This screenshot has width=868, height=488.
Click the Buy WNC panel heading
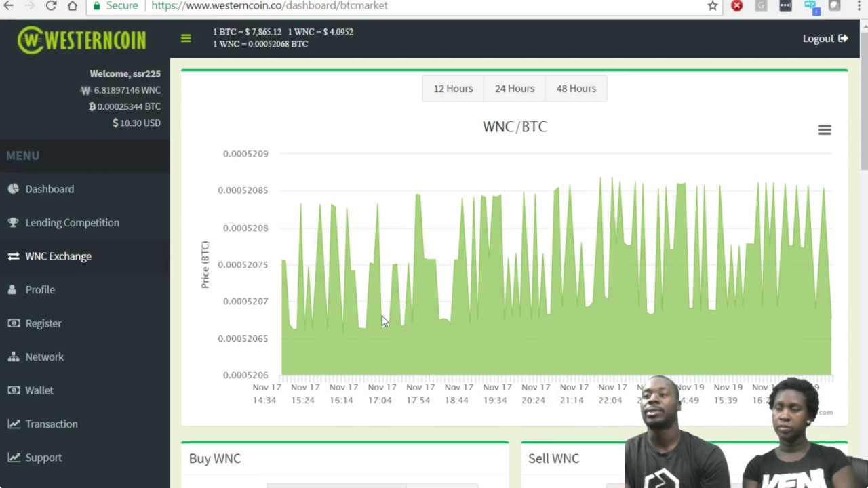[215, 458]
